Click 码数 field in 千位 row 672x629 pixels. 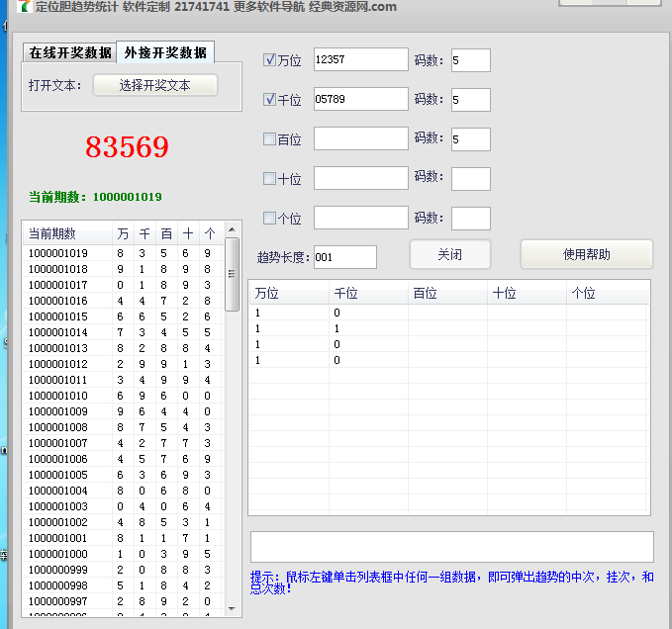[x=470, y=100]
